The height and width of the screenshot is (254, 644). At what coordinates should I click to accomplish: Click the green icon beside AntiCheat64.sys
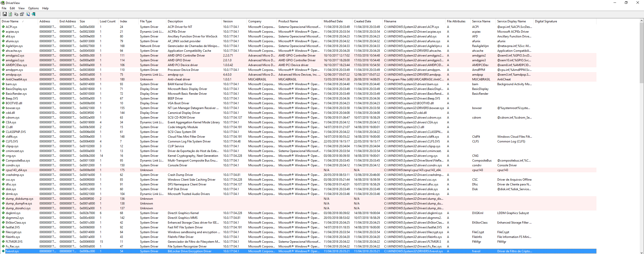3,79
